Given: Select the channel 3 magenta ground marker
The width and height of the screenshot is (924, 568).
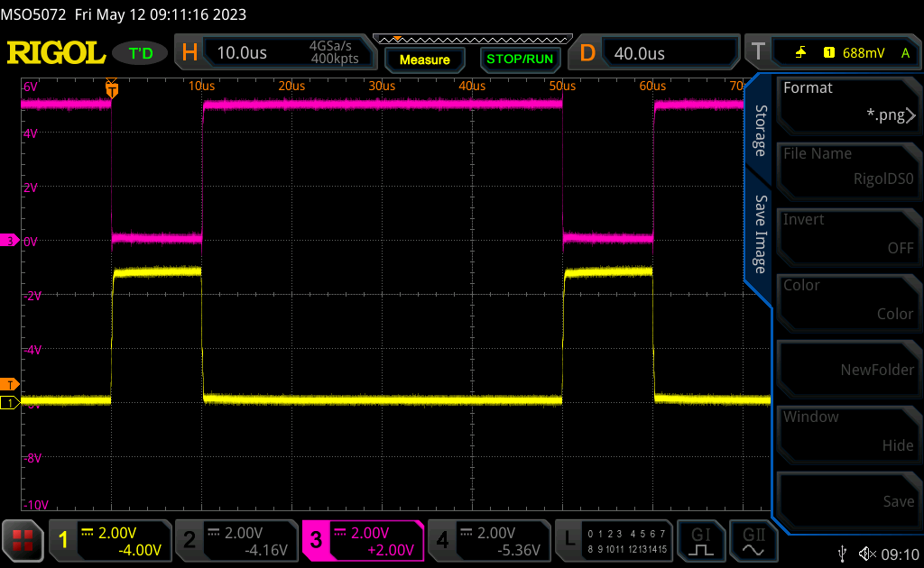Looking at the screenshot, I should (9, 240).
